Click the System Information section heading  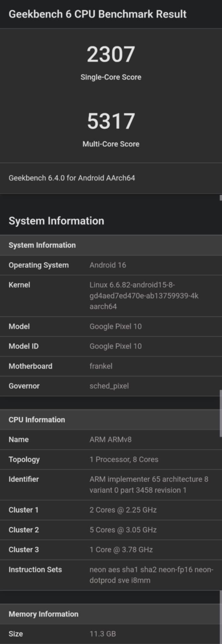[57, 221]
